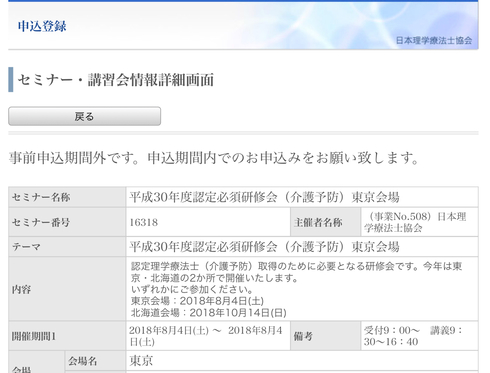The image size is (490, 373).
Task: Select the theme value beside テーマ
Action: pos(264,247)
